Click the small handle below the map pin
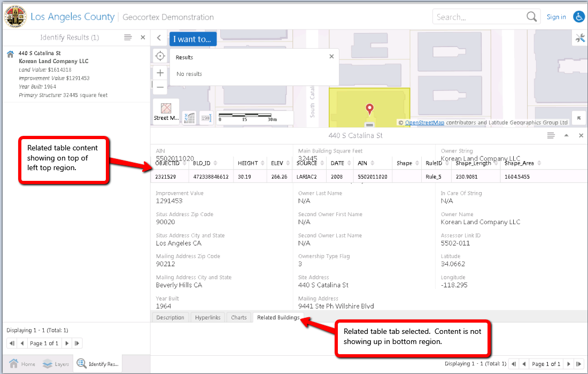This screenshot has height=374, width=588. click(369, 125)
